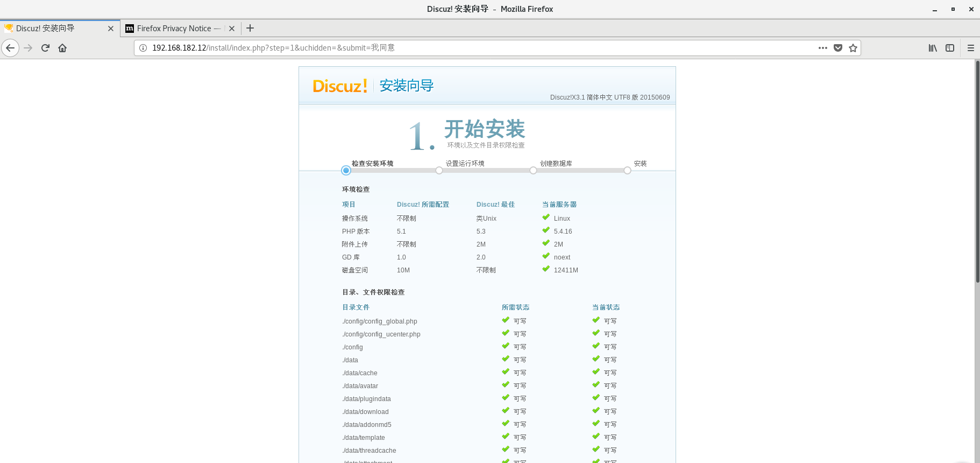
Task: Click the Discuz! 所需配置 column header
Action: tap(423, 205)
